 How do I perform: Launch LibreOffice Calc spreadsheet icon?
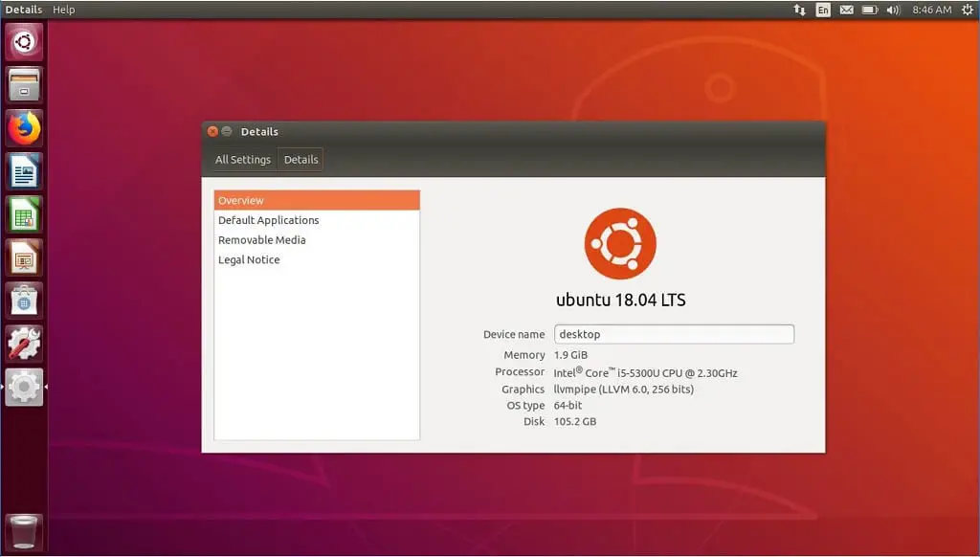tap(24, 214)
